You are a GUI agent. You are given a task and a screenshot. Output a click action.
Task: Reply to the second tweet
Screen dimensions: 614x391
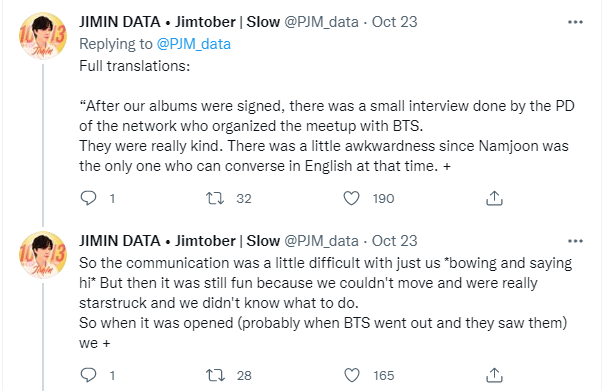[x=88, y=375]
